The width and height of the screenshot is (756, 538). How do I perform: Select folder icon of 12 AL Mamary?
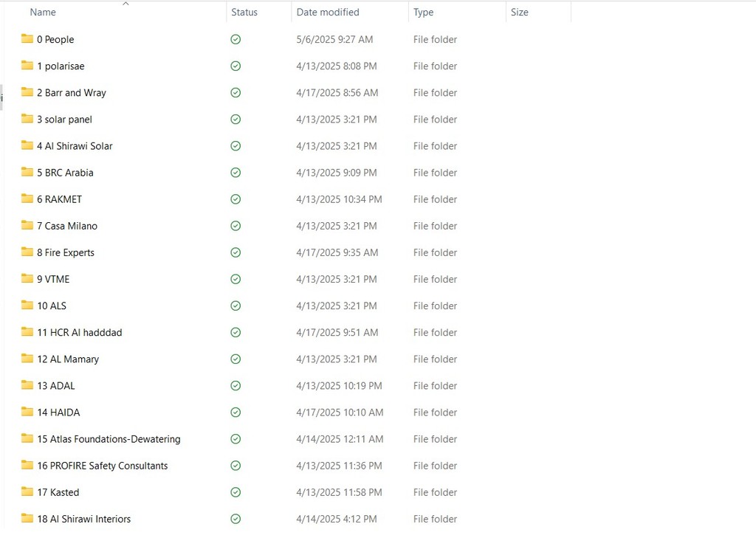pyautogui.click(x=27, y=358)
